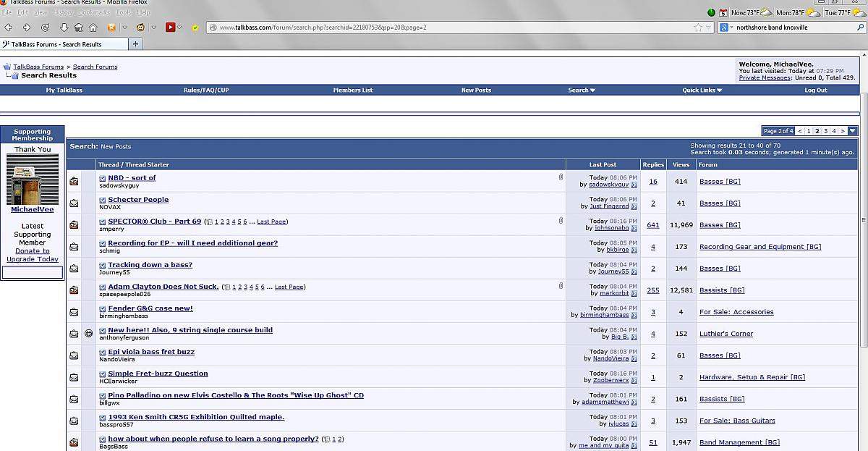Open dropdown arrow next to orange addon icon
The image size is (868, 451).
tap(124, 28)
